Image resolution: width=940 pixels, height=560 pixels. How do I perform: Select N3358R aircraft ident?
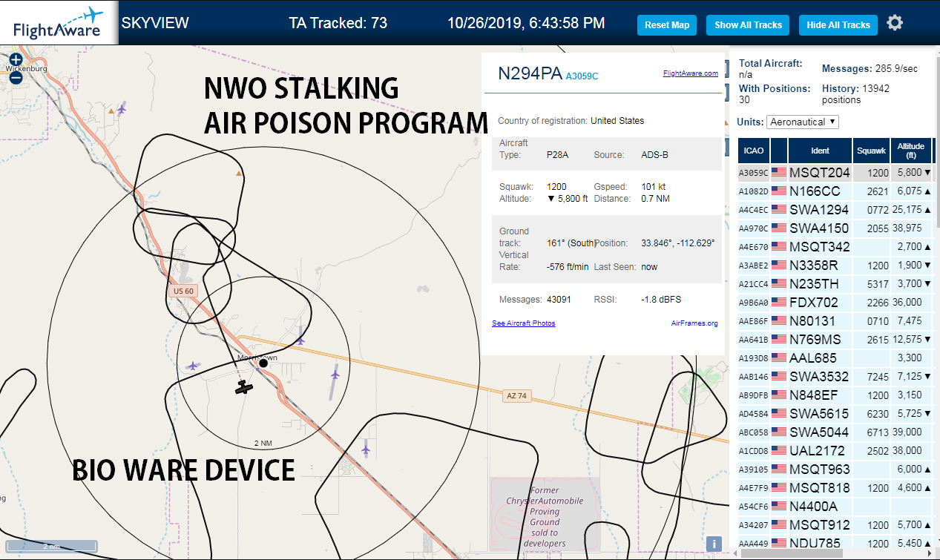(x=814, y=265)
